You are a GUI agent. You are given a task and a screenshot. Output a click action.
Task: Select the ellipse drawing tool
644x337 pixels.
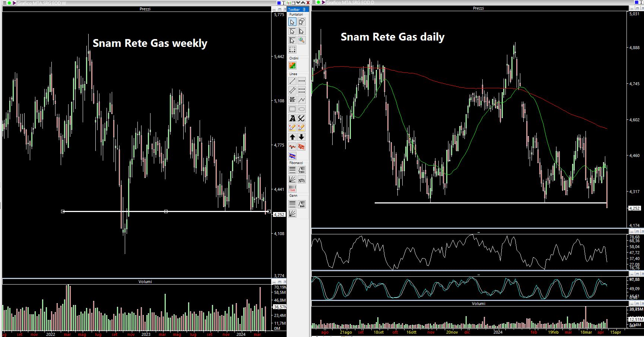point(302,109)
